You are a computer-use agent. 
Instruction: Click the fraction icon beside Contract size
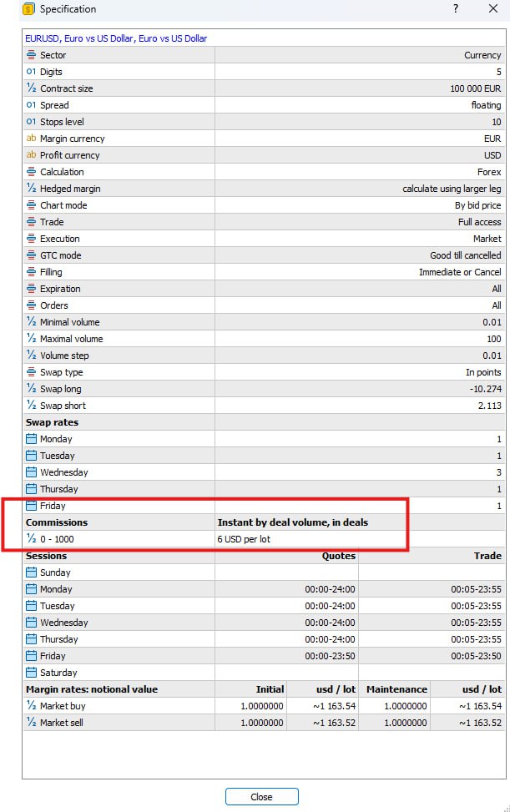[x=31, y=88]
